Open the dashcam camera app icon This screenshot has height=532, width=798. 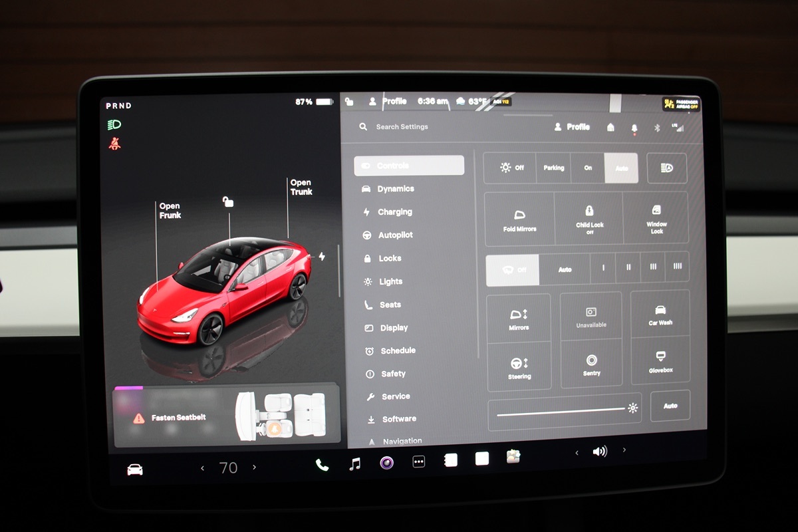point(386,463)
